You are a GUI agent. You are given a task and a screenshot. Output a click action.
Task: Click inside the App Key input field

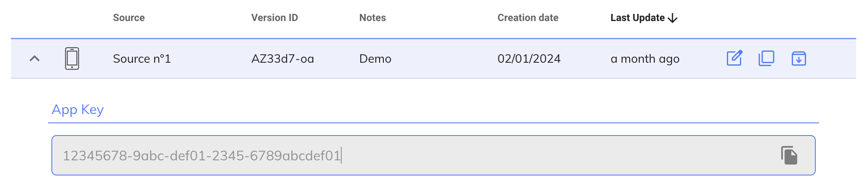(548, 155)
